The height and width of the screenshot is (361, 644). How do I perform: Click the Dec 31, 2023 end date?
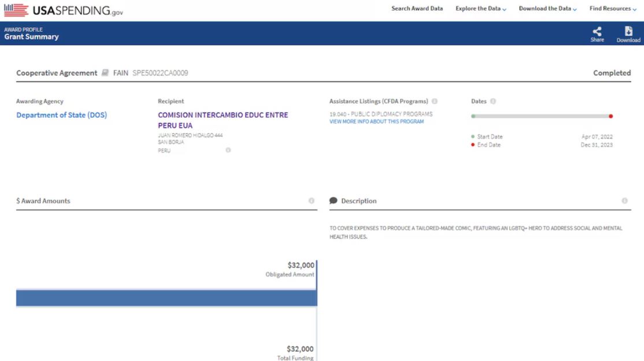pos(597,145)
